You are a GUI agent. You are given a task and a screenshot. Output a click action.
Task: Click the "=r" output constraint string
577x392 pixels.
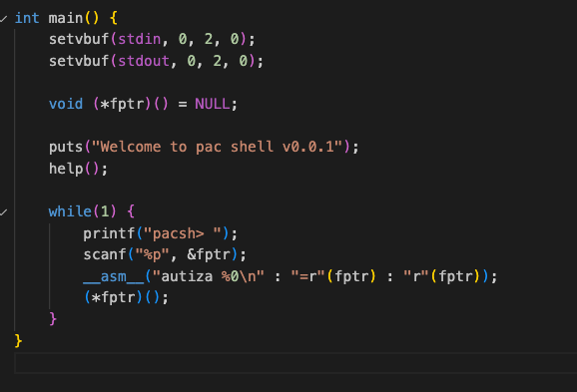pos(308,276)
